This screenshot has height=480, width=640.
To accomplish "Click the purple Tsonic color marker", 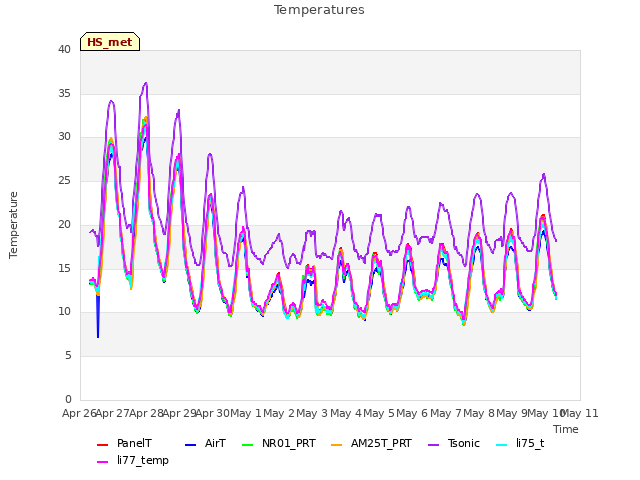I will [x=433, y=444].
